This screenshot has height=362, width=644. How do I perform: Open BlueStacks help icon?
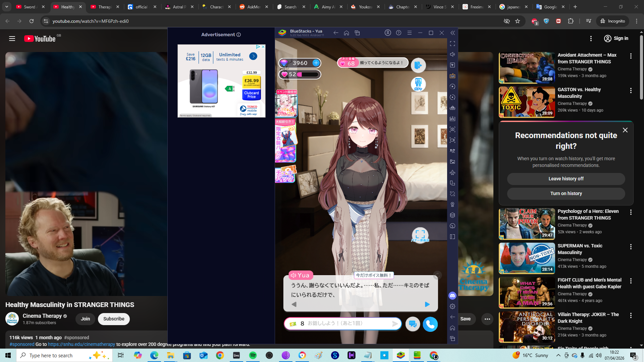[x=398, y=33]
